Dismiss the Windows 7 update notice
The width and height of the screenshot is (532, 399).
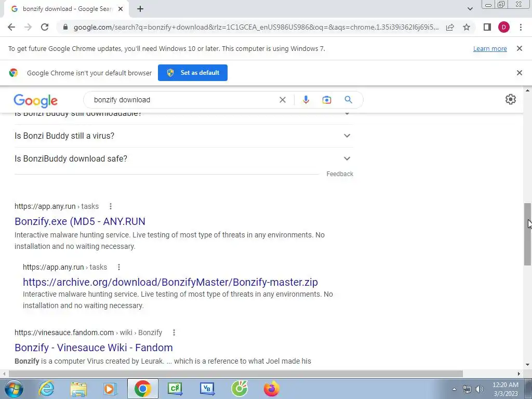pos(520,48)
